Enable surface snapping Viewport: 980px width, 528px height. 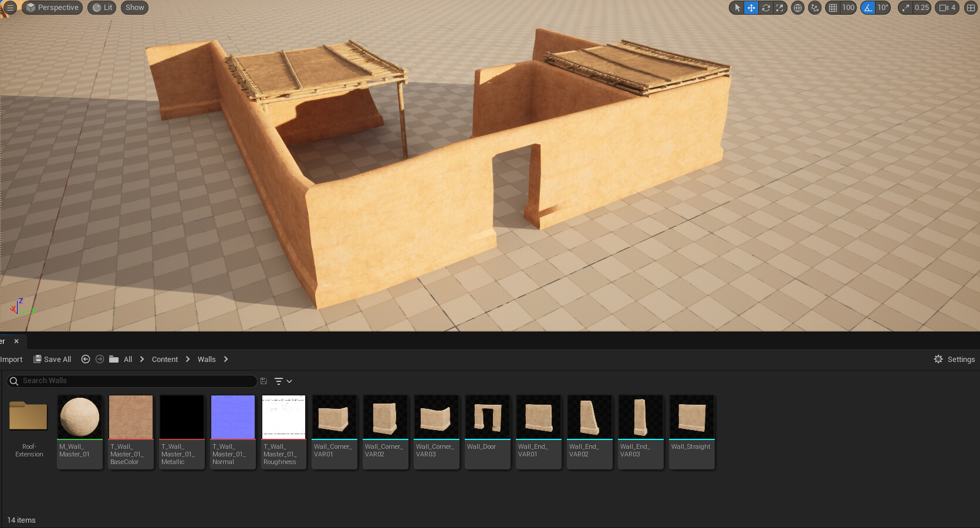pos(814,8)
